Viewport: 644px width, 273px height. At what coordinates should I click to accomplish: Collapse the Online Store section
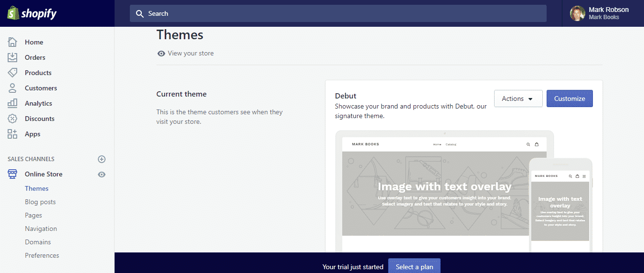point(43,174)
